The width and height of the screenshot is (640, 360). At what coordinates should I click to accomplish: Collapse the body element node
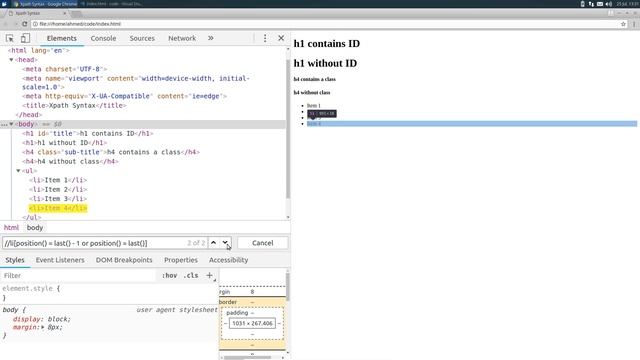[x=11, y=124]
